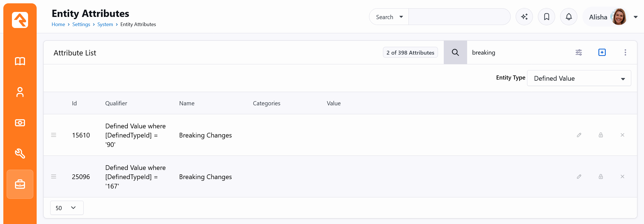This screenshot has height=224, width=644.
Task: Sort by the Id column header
Action: pyautogui.click(x=74, y=103)
